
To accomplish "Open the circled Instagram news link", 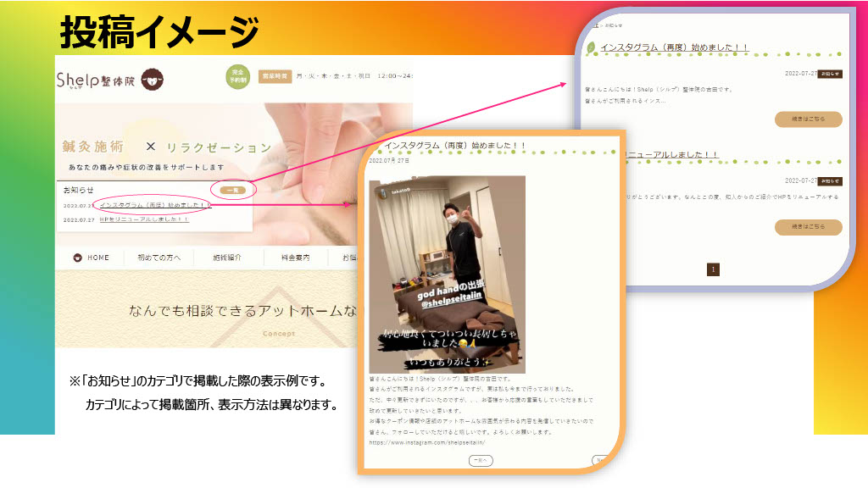I will (154, 205).
